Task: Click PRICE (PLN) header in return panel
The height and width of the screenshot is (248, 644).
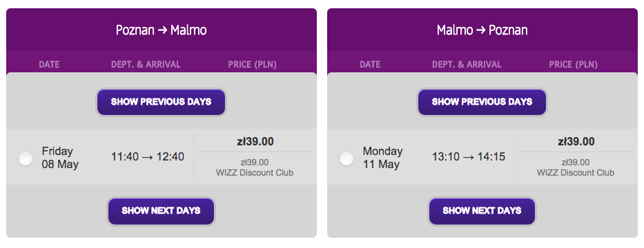Action: pyautogui.click(x=573, y=65)
